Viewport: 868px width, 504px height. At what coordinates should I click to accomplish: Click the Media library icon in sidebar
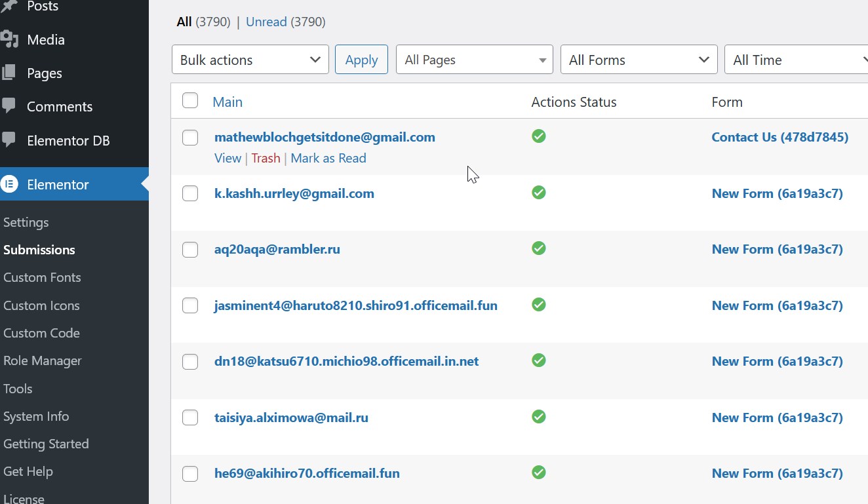coord(9,40)
